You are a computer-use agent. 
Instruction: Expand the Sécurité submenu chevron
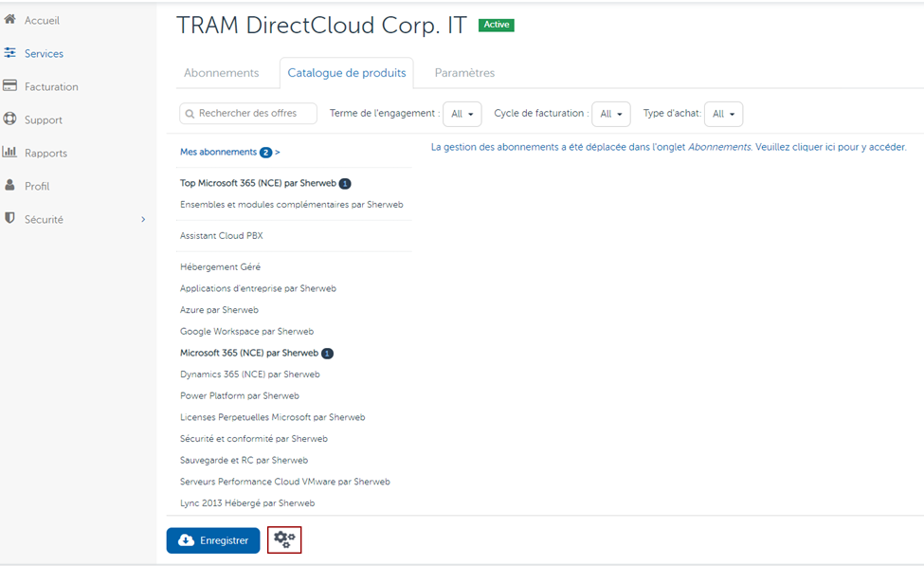[x=143, y=219]
